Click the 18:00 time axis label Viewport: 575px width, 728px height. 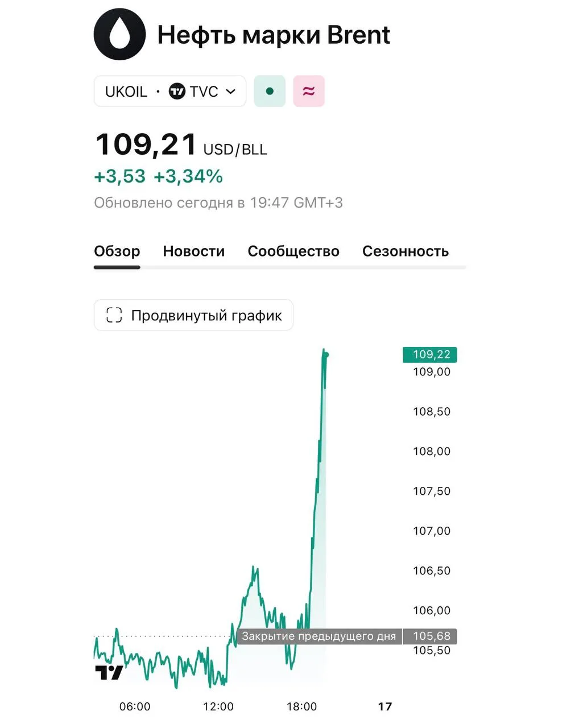point(301,706)
